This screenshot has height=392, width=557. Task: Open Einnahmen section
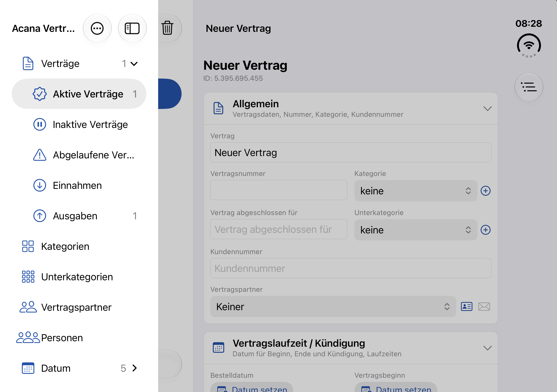click(79, 185)
